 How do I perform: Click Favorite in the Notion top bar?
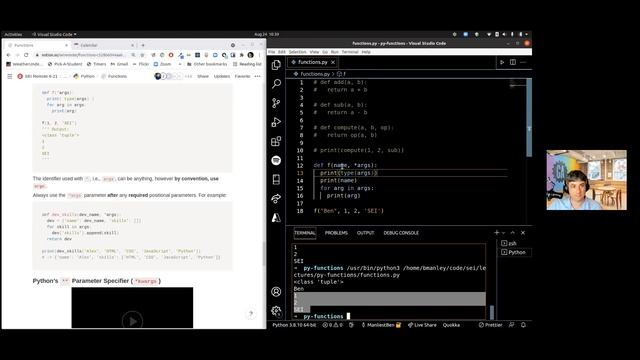[242, 76]
